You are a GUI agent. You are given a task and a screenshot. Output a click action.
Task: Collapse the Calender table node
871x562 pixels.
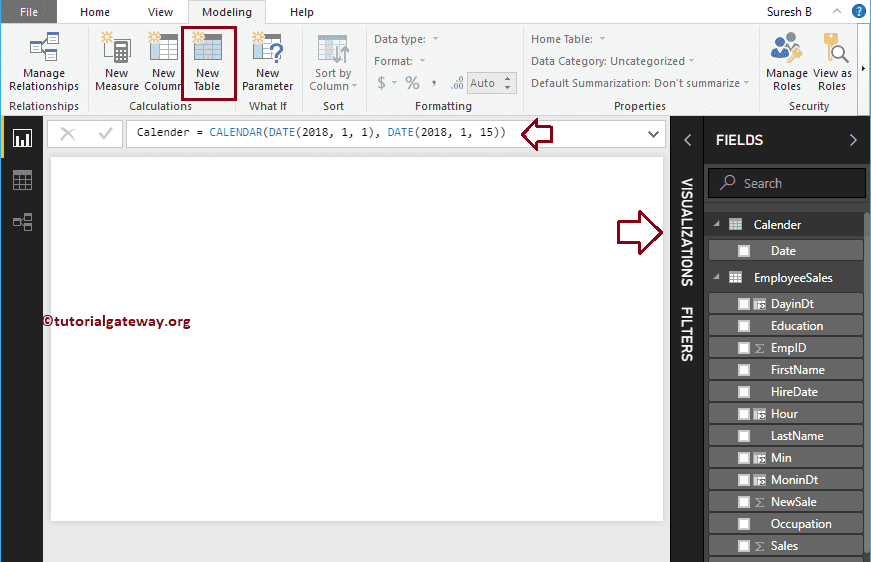717,224
